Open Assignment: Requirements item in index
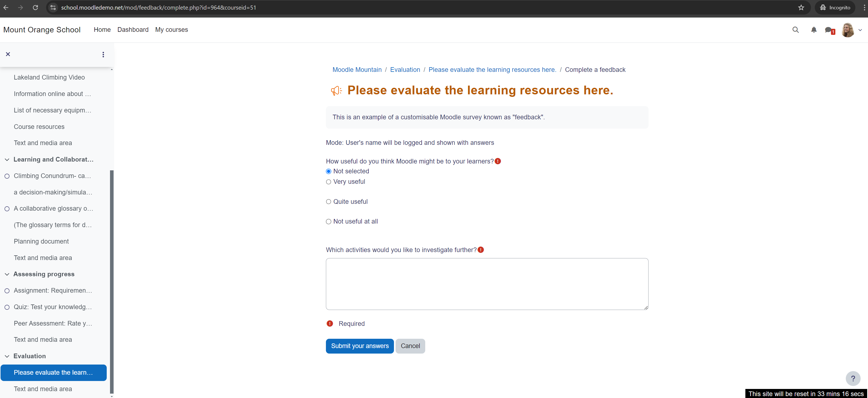This screenshot has height=398, width=868. point(53,290)
